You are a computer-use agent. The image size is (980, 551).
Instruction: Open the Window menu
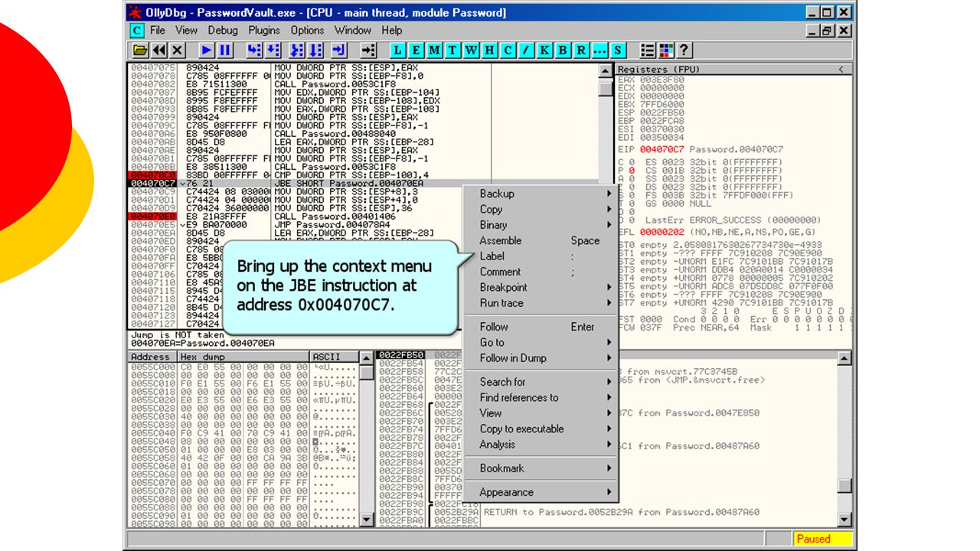(353, 31)
